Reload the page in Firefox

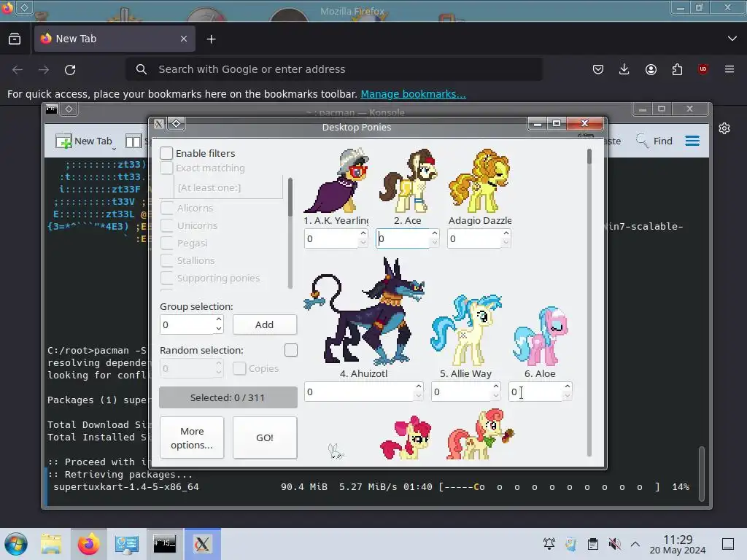tap(70, 69)
